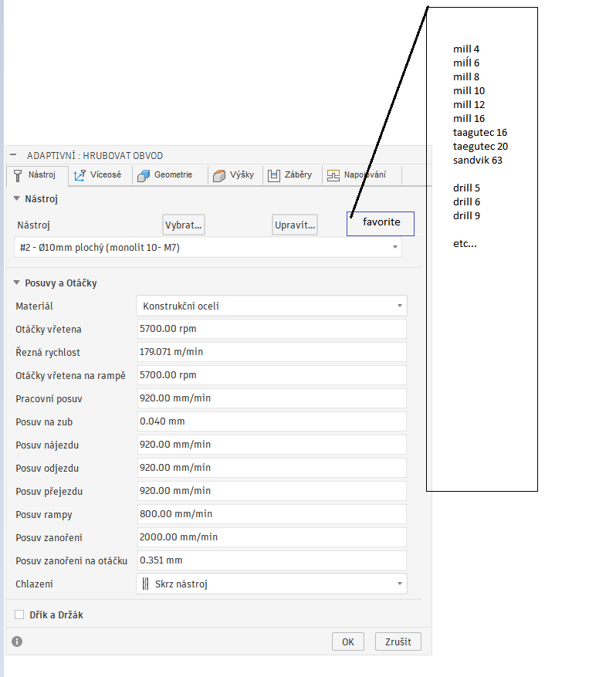
Task: Enable the Dřík a Držák checkbox
Action: click(x=19, y=614)
